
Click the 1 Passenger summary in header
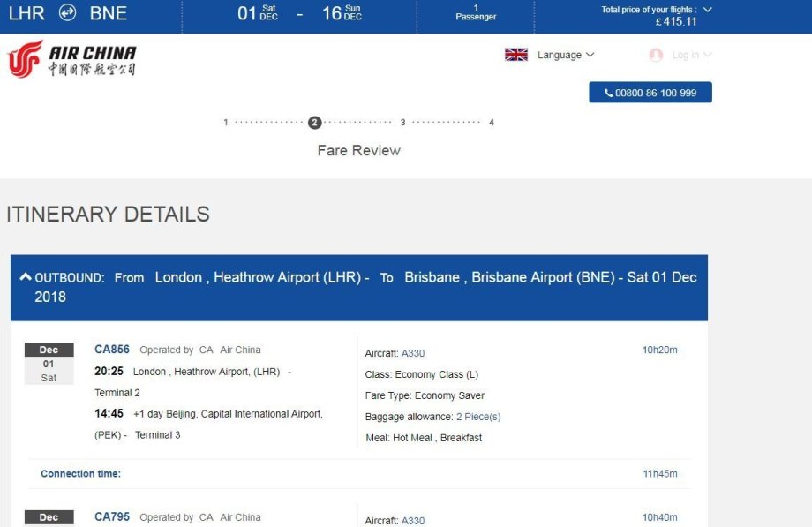476,12
